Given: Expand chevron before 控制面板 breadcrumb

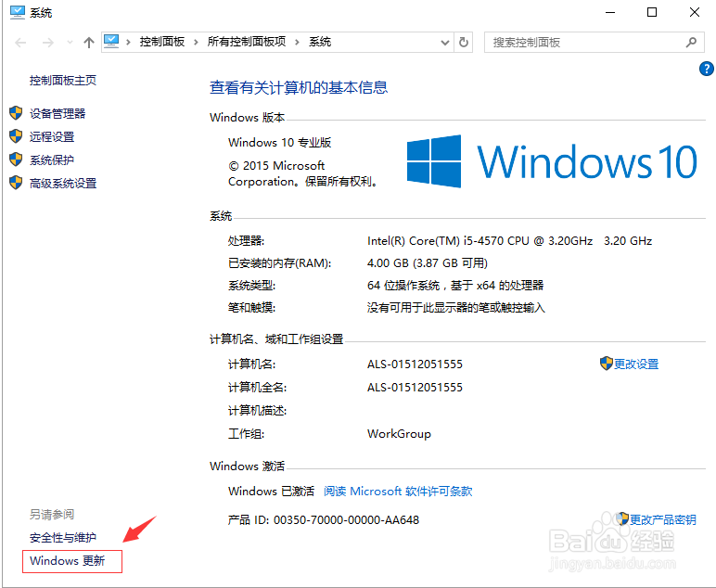Looking at the screenshot, I should tap(128, 42).
